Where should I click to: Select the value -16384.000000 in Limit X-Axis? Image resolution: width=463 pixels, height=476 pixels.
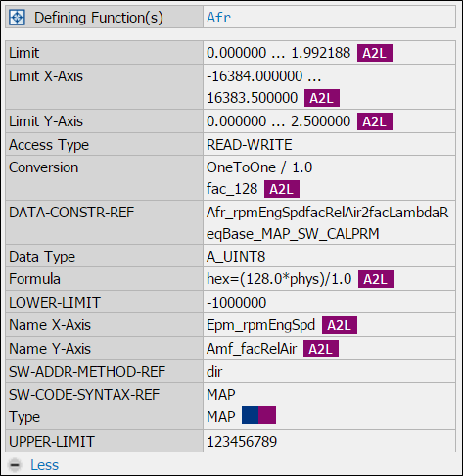(255, 76)
